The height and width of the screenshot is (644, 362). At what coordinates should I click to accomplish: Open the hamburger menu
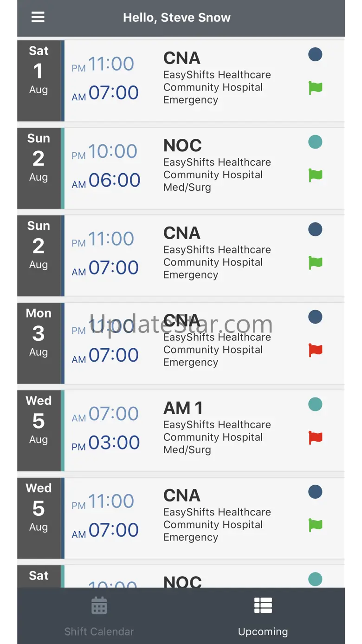pos(38,18)
